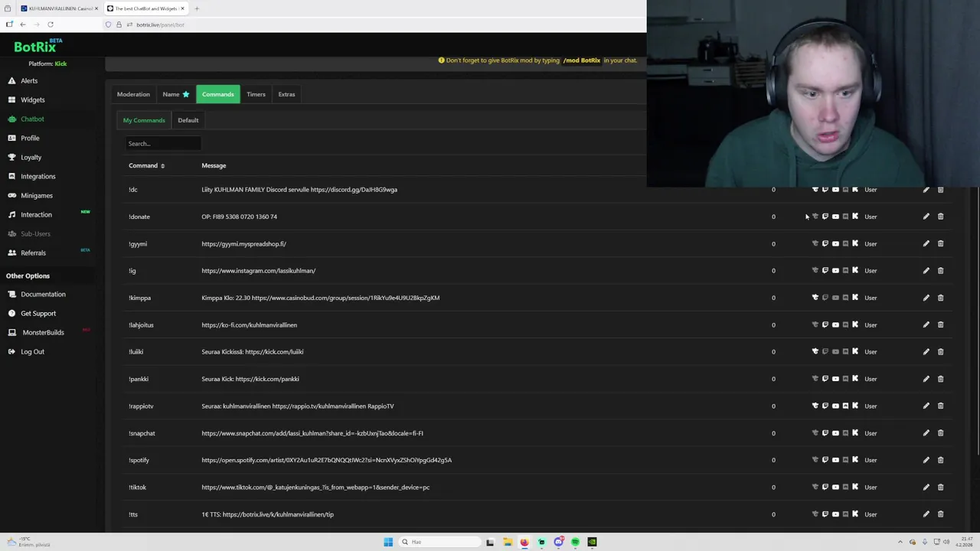Delete the !dc command with trash icon
Image resolution: width=980 pixels, height=551 pixels.
pos(940,189)
